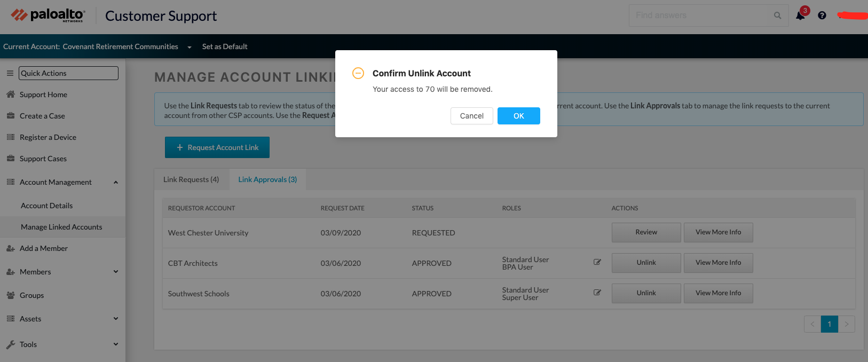
Task: Switch to the Link Requests tab
Action: pyautogui.click(x=191, y=179)
